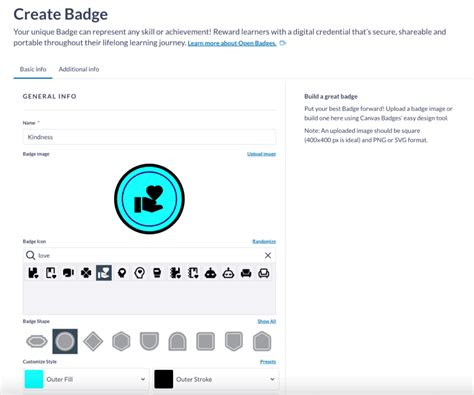Click the Upload image link
This screenshot has width=474, height=395.
[261, 154]
